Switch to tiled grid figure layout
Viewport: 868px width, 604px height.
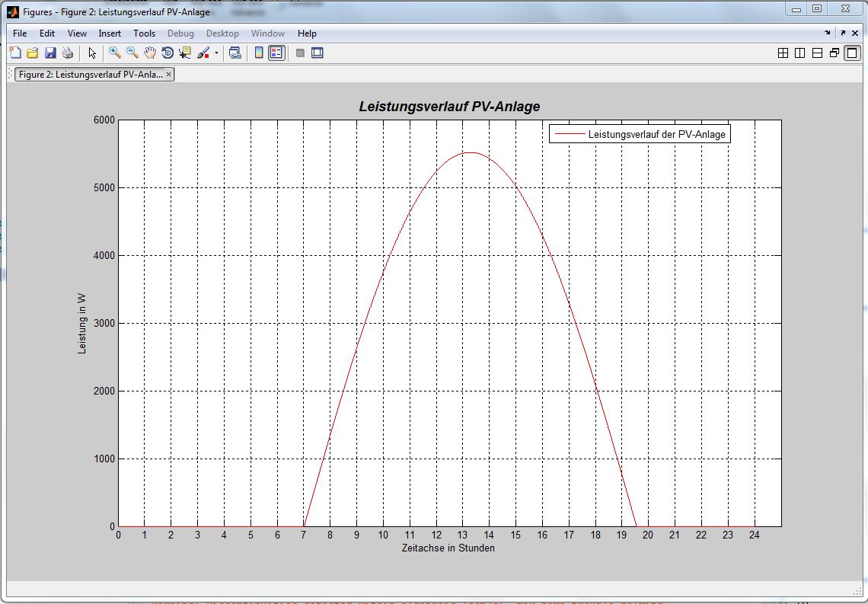pos(783,53)
